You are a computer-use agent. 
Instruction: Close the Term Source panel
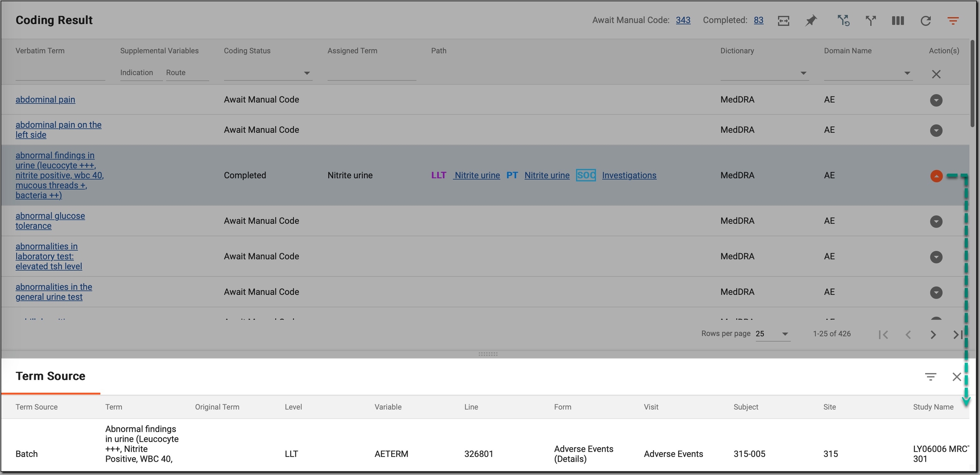tap(956, 377)
